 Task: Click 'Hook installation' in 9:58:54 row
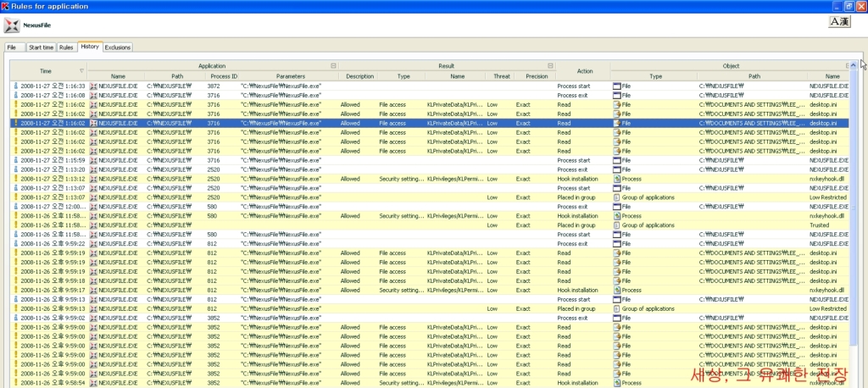point(577,383)
